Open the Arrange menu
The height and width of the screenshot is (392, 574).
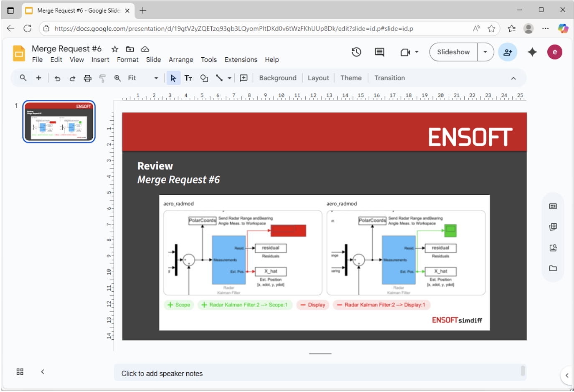point(181,60)
